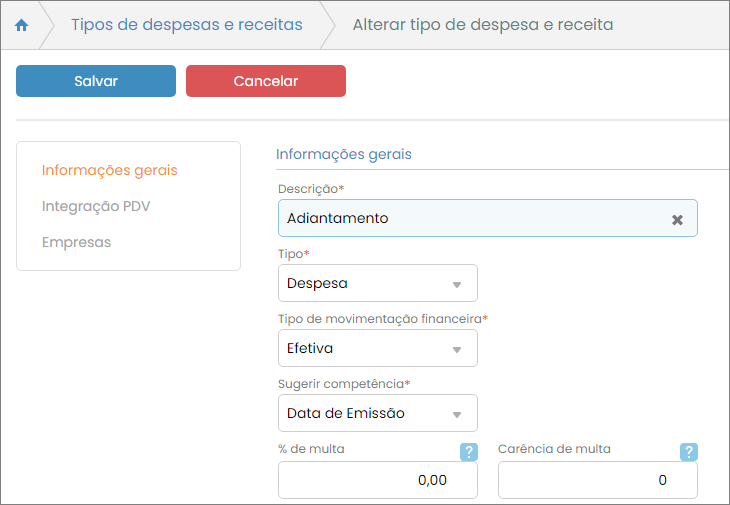Image resolution: width=730 pixels, height=505 pixels.
Task: Open the Tipo de movimentação financeira dropdown
Action: [x=377, y=348]
